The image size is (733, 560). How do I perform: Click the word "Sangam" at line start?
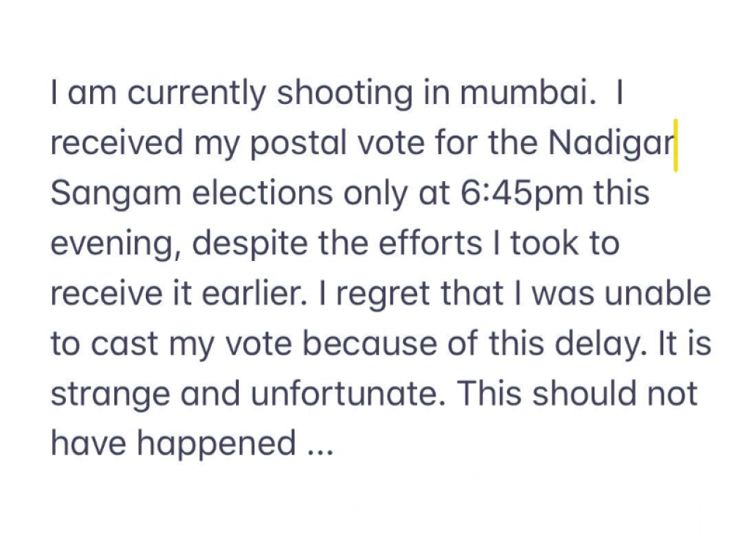(x=116, y=194)
